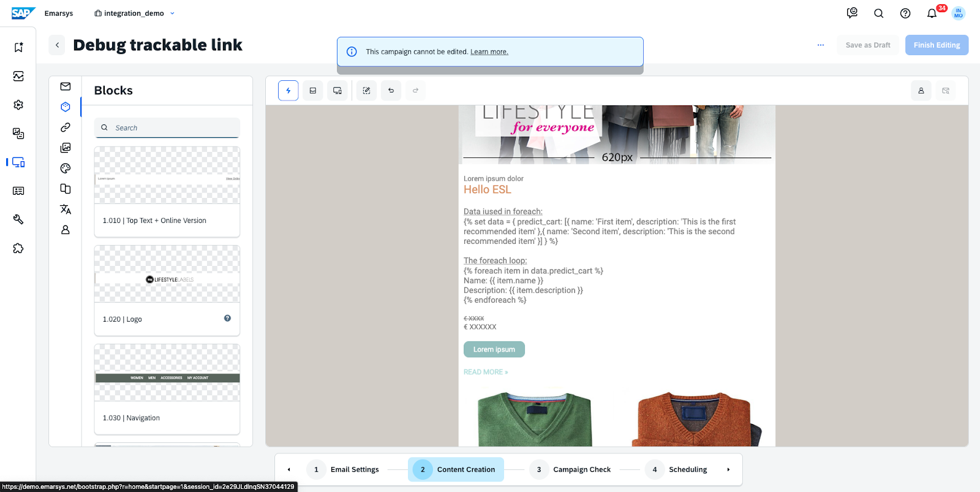Screen dimensions: 980x492
Task: Open the notifications bell with 34 badge
Action: pos(932,13)
